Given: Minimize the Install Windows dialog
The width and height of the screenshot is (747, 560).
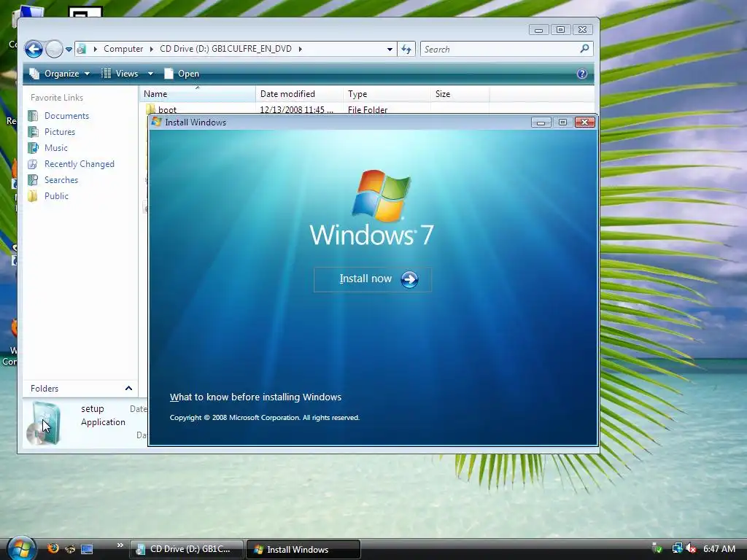Looking at the screenshot, I should point(541,122).
